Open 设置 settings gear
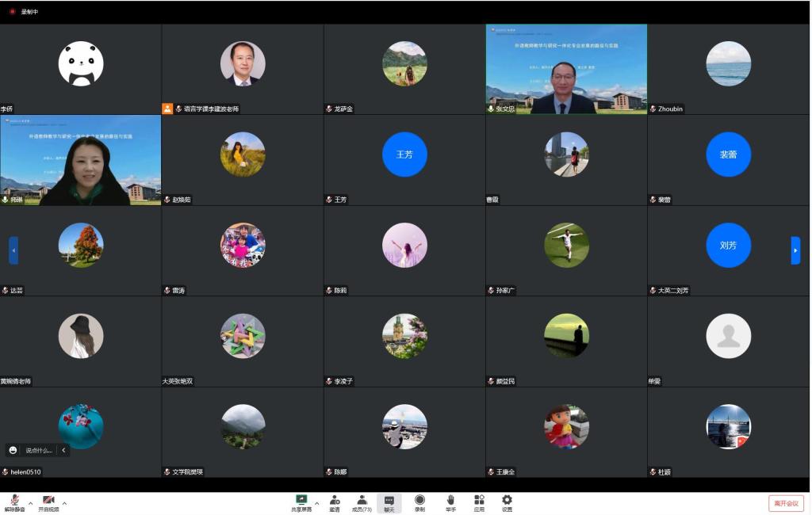812x515 pixels. [507, 502]
